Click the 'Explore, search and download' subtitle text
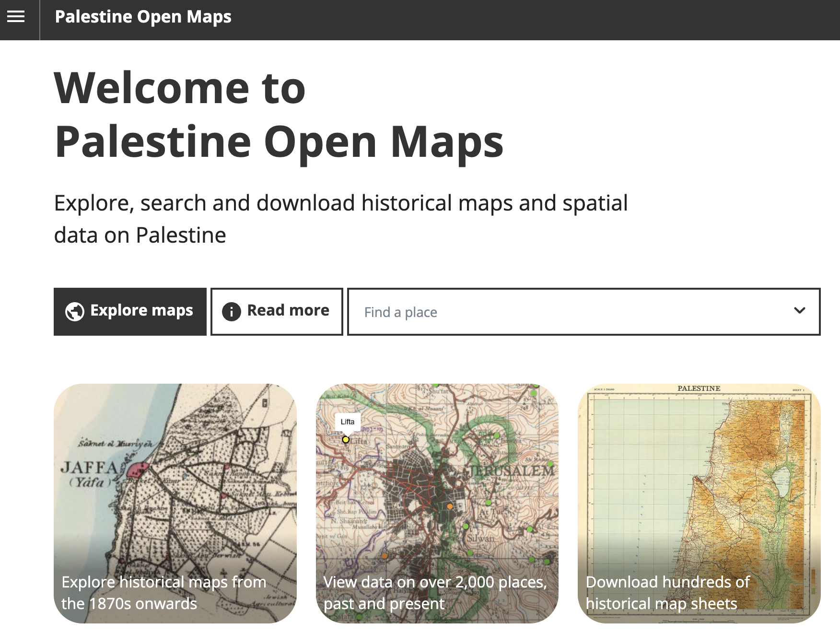The image size is (840, 634). 341,219
